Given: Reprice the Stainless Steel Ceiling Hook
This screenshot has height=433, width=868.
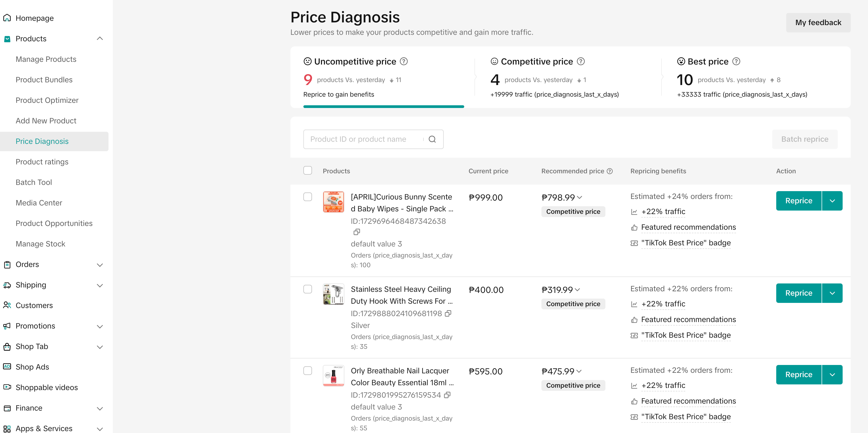Looking at the screenshot, I should point(798,293).
